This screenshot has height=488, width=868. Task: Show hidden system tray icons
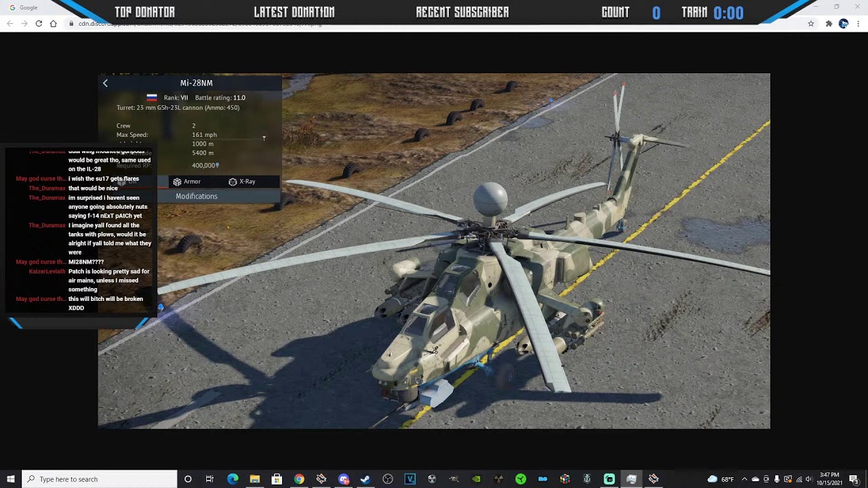[x=745, y=479]
